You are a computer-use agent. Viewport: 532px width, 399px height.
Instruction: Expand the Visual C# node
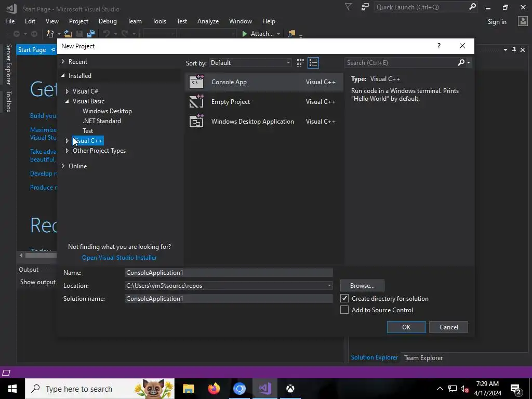(67, 91)
